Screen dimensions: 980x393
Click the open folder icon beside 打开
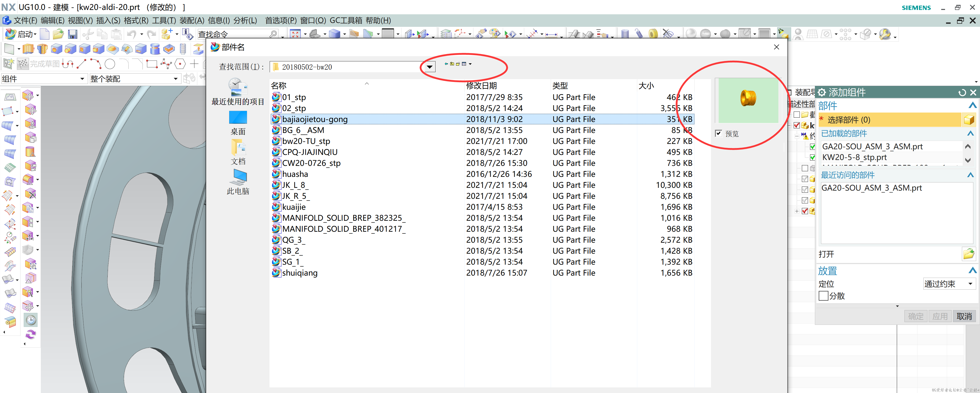coord(969,254)
